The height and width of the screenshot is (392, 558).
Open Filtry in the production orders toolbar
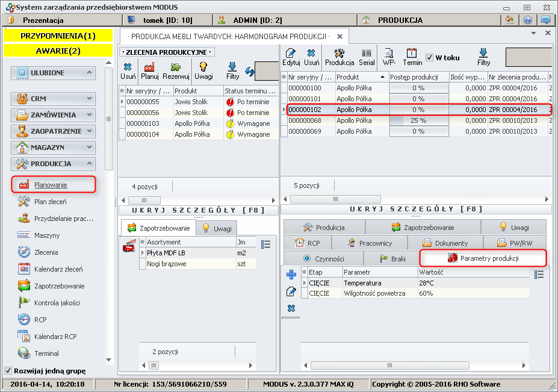232,70
